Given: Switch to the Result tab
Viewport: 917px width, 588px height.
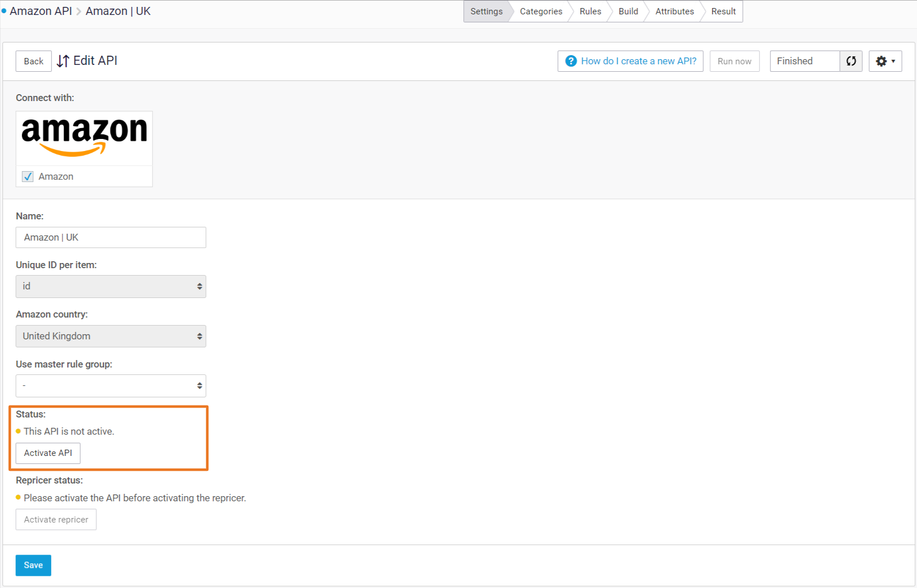Looking at the screenshot, I should click(723, 11).
